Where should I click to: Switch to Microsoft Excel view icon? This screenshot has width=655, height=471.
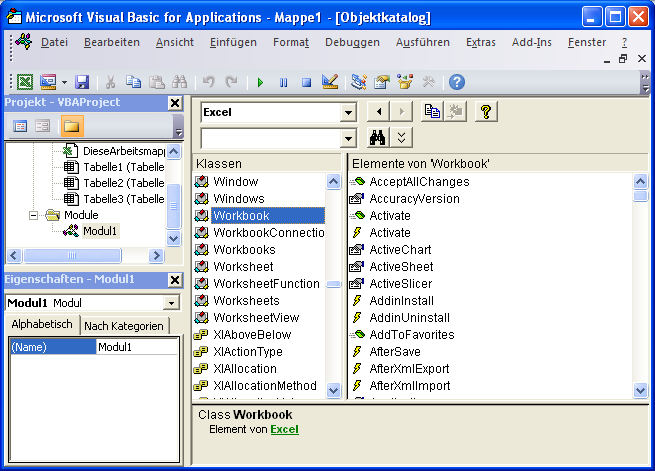point(25,82)
